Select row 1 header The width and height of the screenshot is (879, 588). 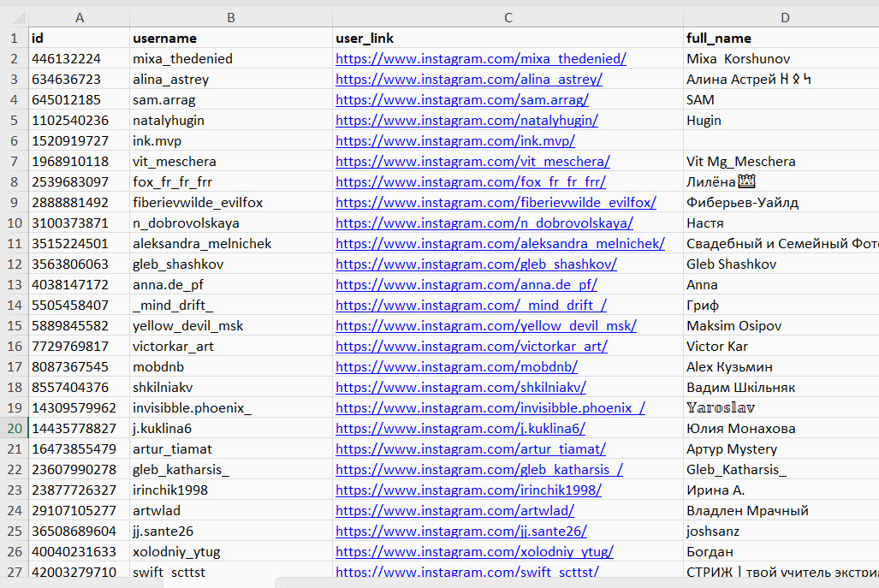[15, 39]
